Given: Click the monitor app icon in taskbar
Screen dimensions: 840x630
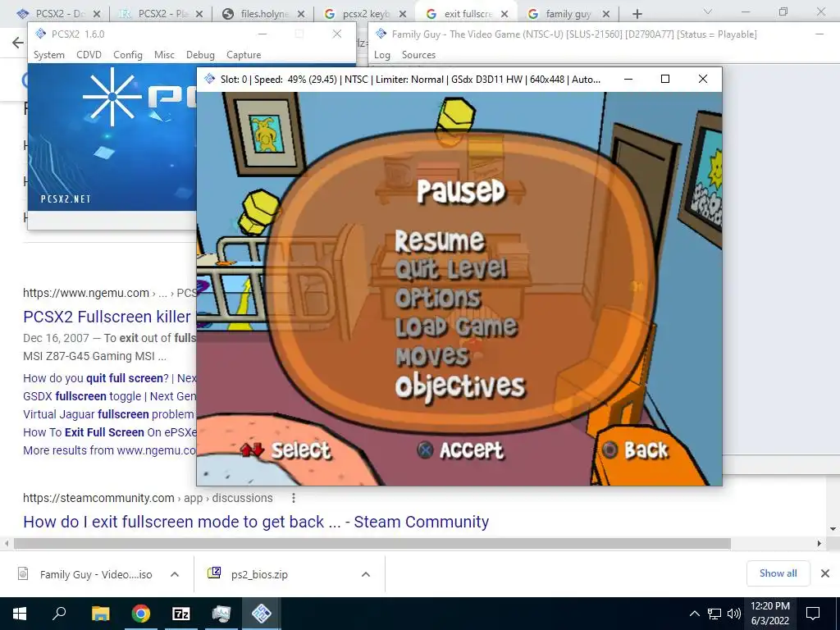Looking at the screenshot, I should pyautogui.click(x=221, y=614).
